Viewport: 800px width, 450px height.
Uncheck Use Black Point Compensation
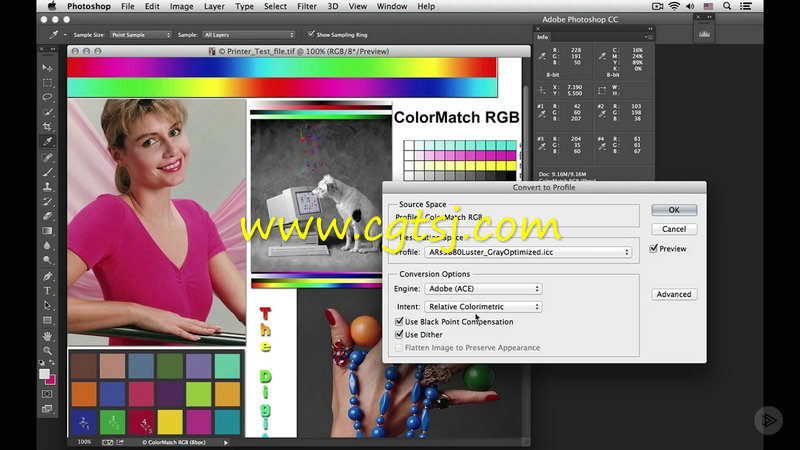pos(399,321)
